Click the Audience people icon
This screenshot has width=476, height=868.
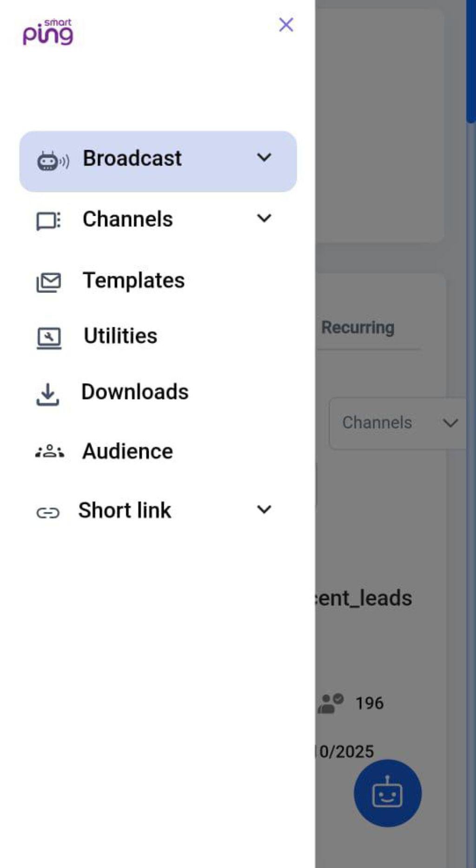click(49, 451)
